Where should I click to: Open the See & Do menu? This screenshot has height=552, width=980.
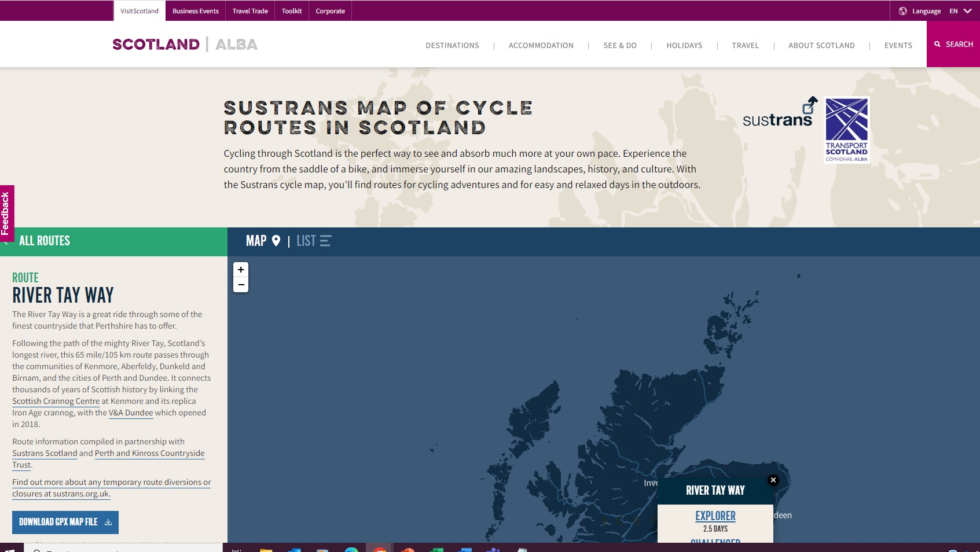pos(619,45)
